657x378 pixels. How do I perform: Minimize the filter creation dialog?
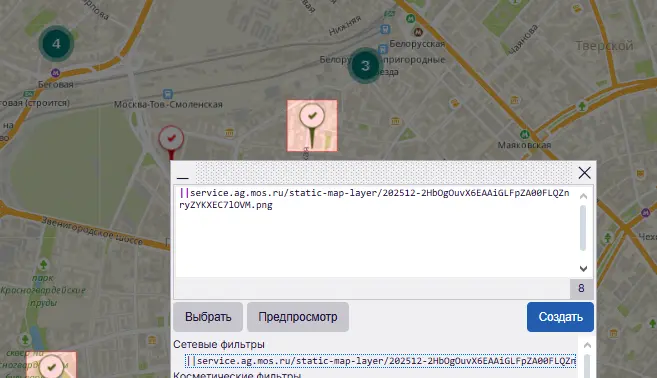point(183,177)
